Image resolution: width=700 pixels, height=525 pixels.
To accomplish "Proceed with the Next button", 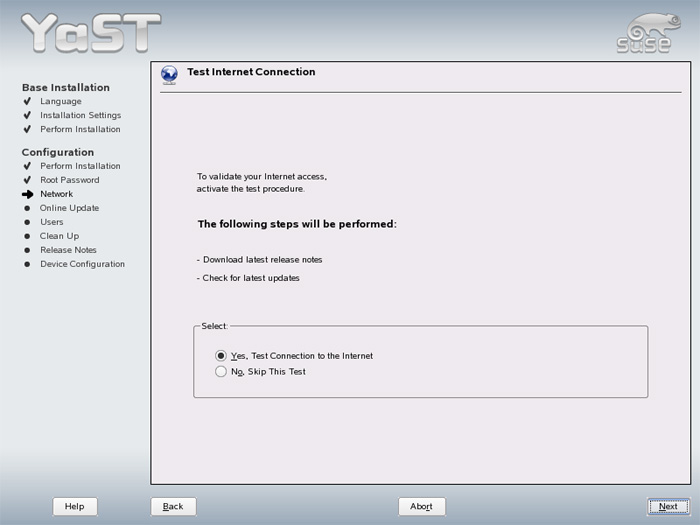I will coord(668,506).
